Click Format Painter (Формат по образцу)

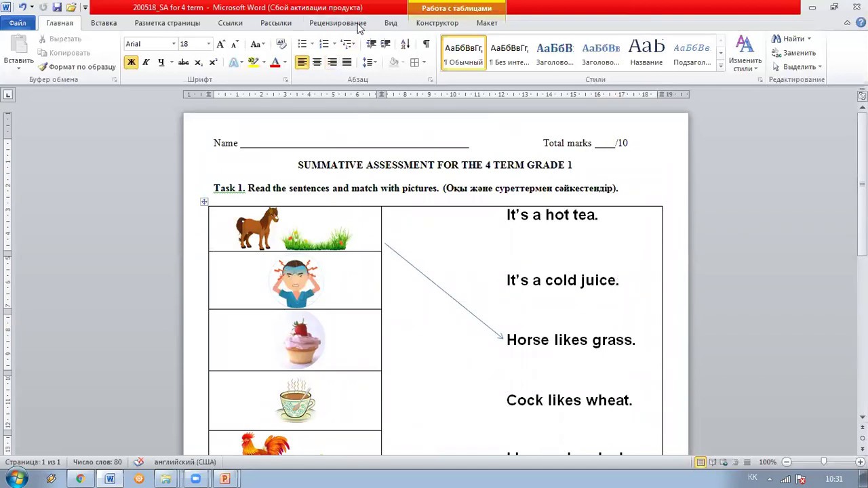click(x=77, y=66)
